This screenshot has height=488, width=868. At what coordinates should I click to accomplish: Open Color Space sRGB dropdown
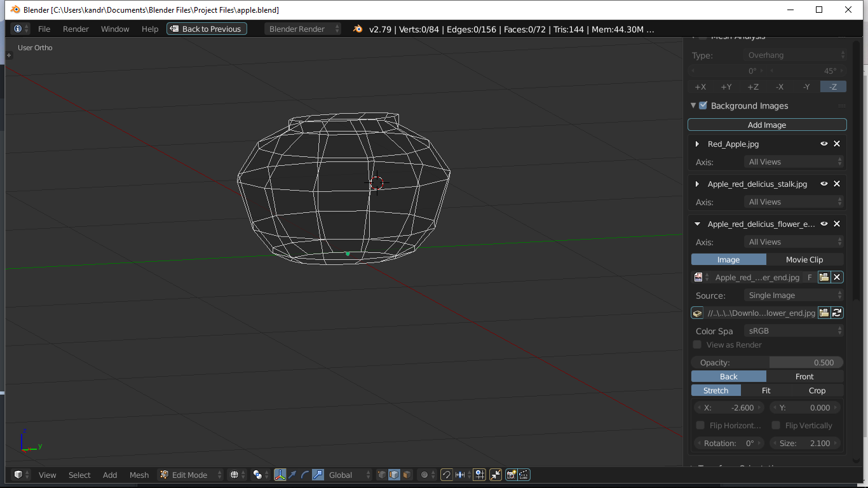[x=794, y=330]
